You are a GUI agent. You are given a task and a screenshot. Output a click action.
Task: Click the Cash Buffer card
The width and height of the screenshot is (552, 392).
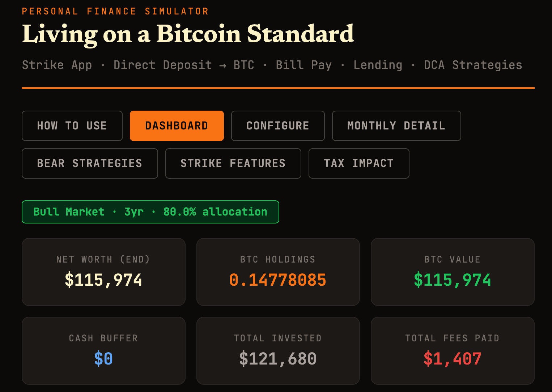103,350
